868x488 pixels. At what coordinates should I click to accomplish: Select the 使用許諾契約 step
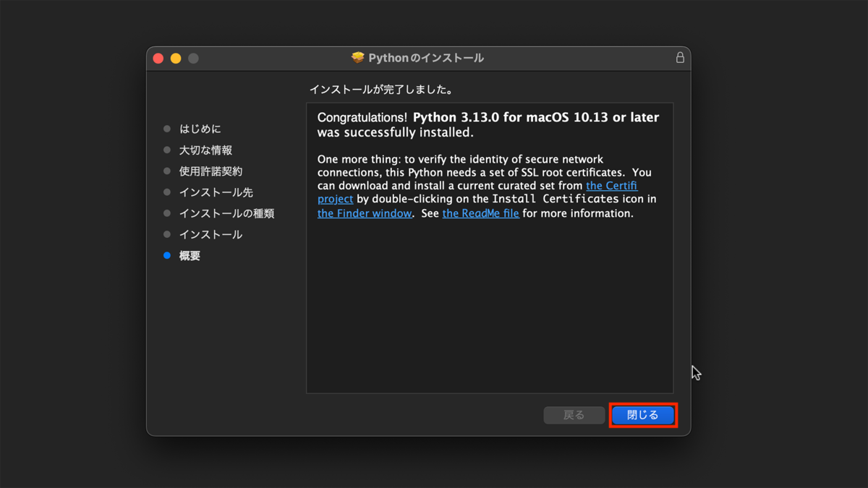tap(211, 171)
